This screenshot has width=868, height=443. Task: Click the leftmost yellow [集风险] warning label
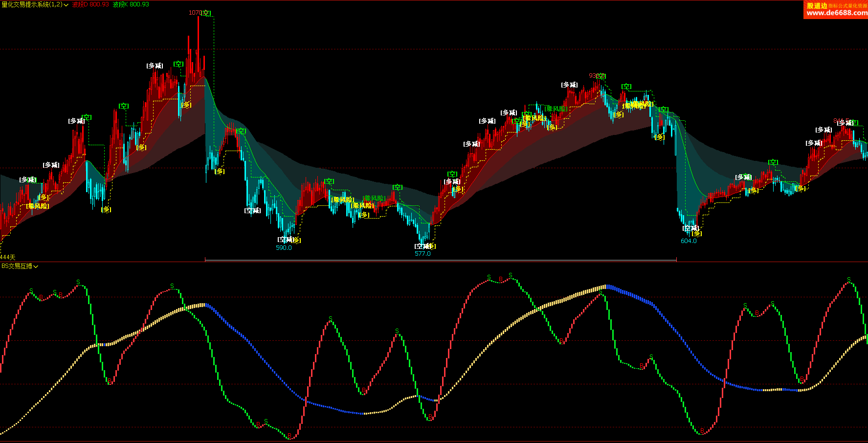coord(38,206)
